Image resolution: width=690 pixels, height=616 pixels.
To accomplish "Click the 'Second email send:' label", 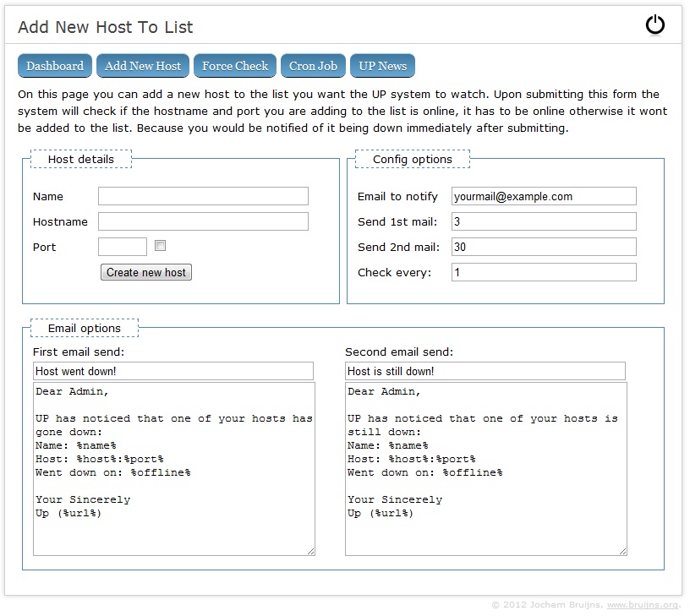I will click(399, 352).
